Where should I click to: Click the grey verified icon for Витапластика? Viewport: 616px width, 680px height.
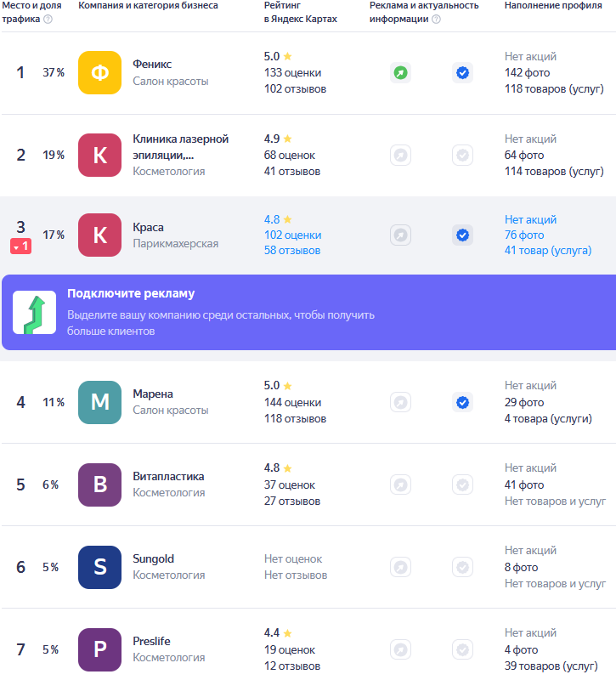(x=462, y=484)
